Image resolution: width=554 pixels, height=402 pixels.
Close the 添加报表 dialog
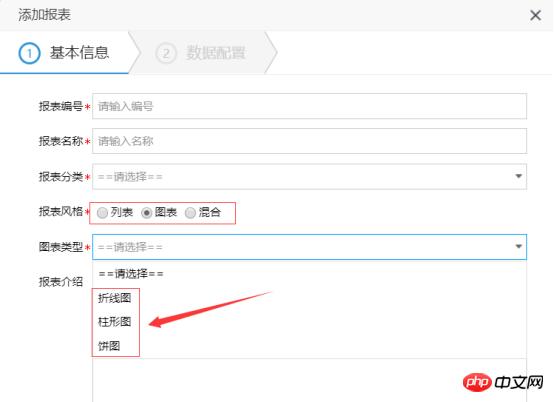pyautogui.click(x=535, y=15)
